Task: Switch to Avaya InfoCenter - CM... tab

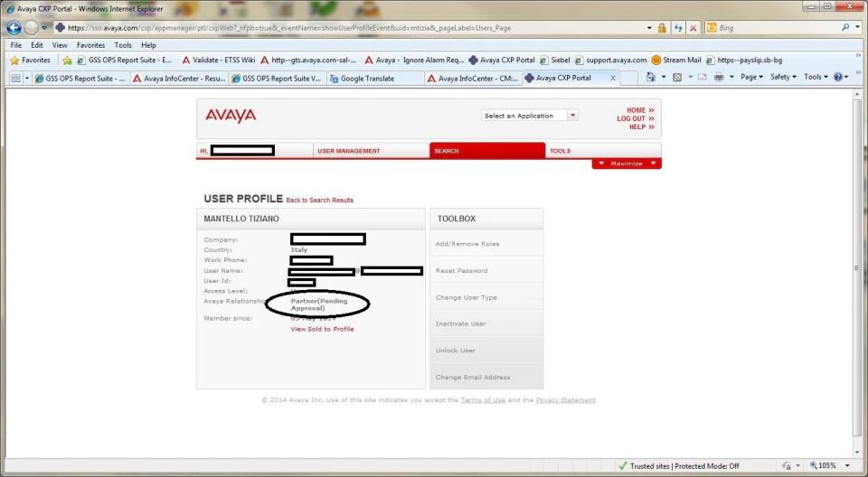Action: point(474,79)
